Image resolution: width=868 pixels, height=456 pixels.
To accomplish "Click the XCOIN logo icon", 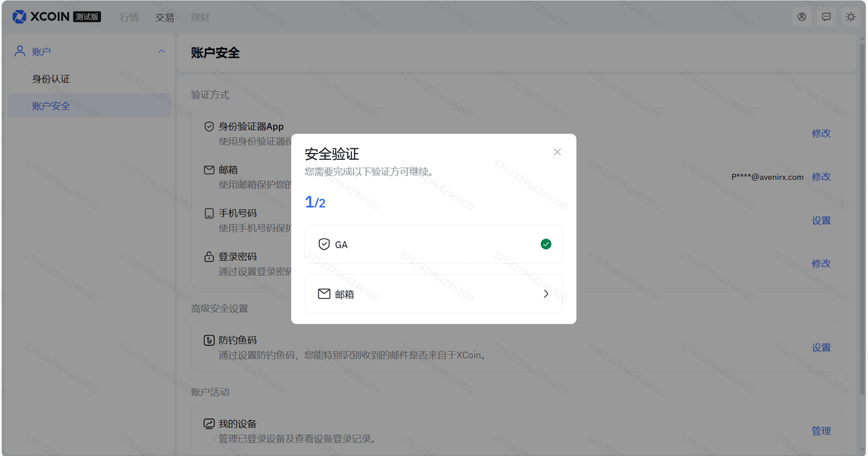I will pos(20,17).
